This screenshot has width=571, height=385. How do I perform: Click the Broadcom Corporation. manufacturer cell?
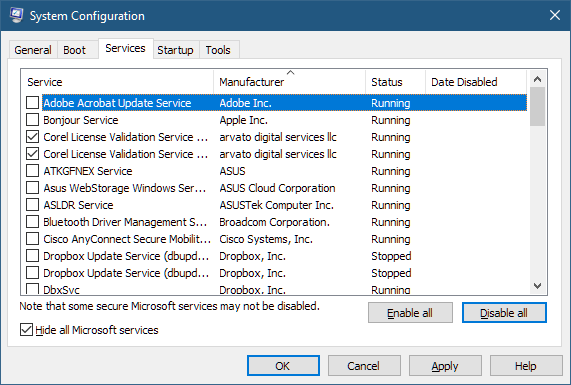coord(274,222)
